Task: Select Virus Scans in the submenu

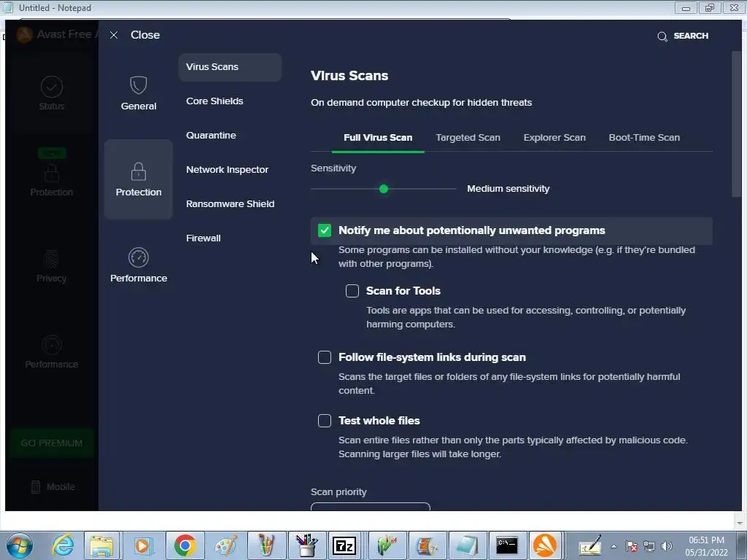Action: [230, 66]
